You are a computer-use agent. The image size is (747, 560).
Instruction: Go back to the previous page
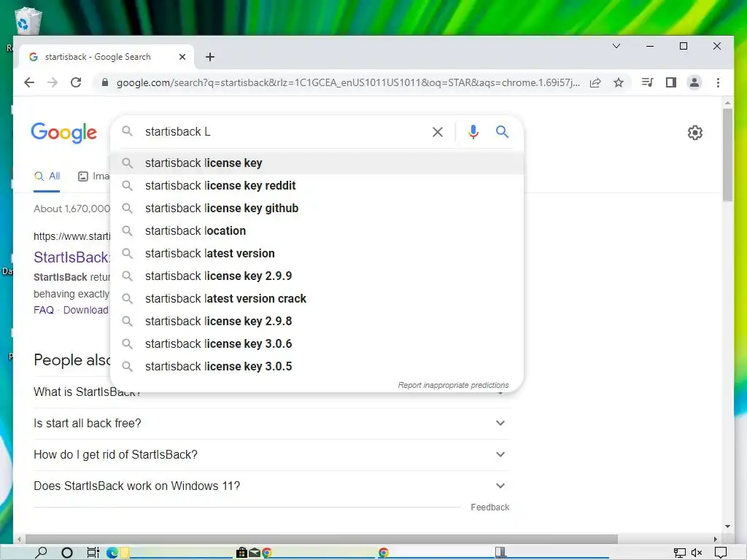point(29,82)
